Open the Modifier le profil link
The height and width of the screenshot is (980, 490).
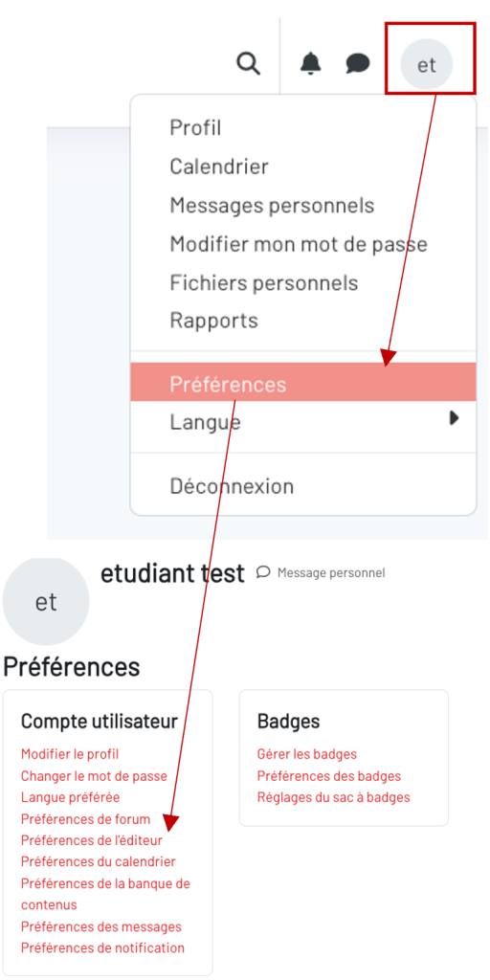click(70, 754)
